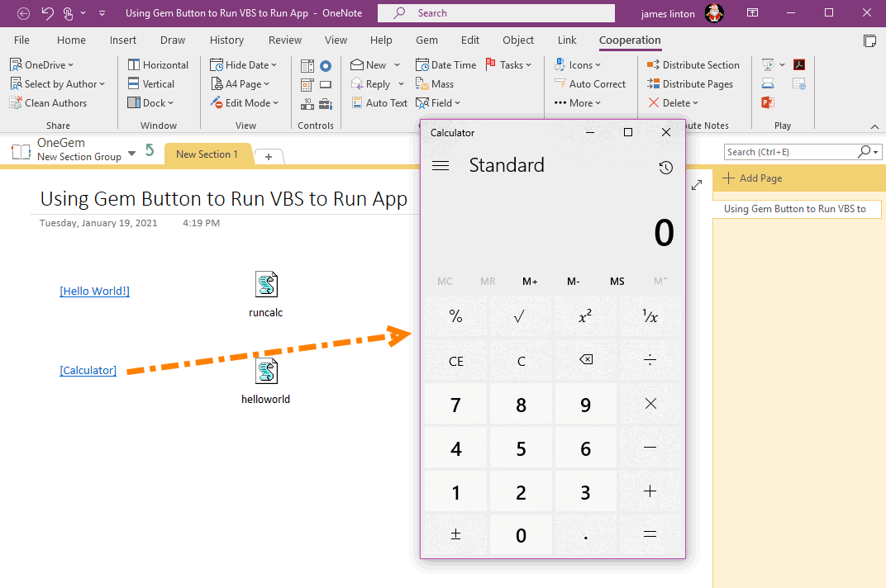Open the Hide Date dropdown
886x588 pixels.
[244, 65]
